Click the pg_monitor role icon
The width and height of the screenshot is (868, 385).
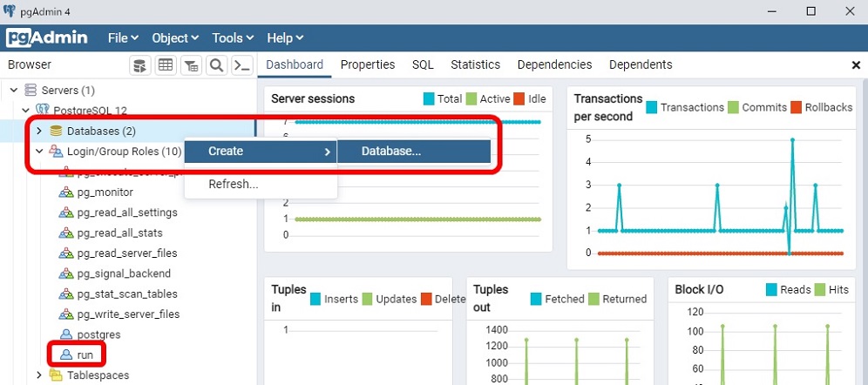(66, 192)
